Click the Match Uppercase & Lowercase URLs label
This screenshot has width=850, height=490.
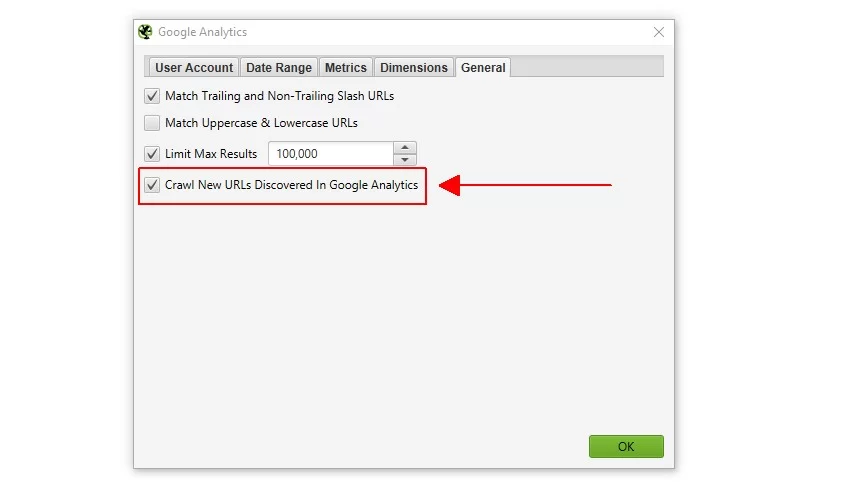pyautogui.click(x=261, y=123)
